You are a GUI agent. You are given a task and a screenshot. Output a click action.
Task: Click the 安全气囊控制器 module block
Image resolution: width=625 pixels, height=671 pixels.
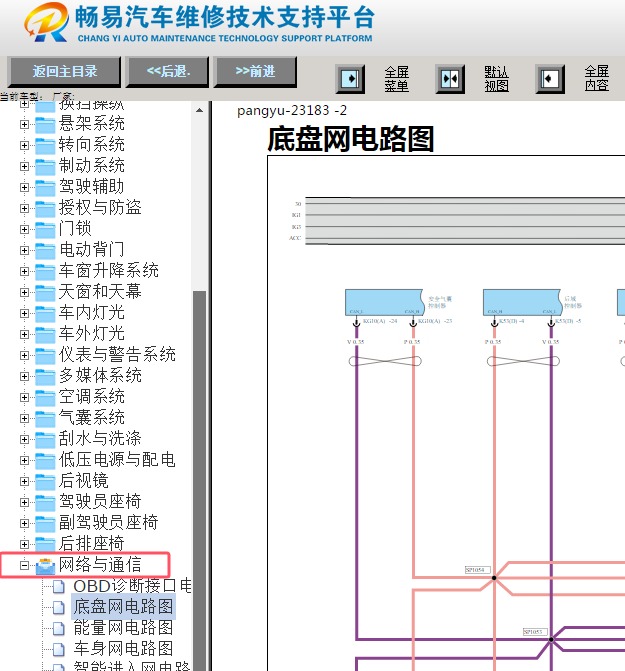tap(385, 302)
